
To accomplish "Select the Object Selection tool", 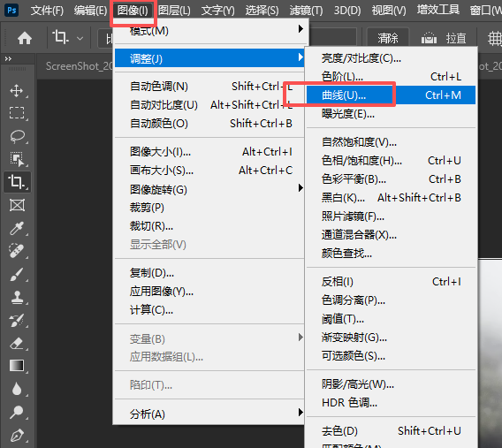I will tap(17, 159).
